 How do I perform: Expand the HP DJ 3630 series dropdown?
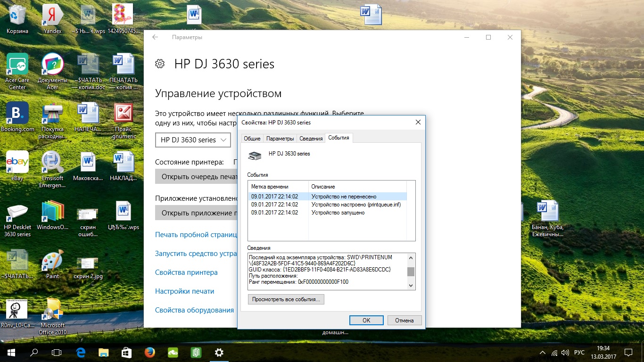tap(193, 140)
